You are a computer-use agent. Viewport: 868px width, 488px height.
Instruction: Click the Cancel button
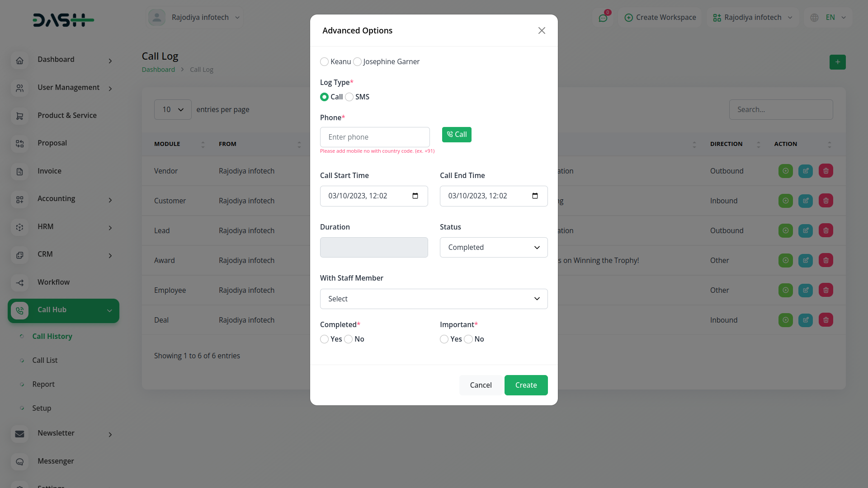[x=481, y=385]
